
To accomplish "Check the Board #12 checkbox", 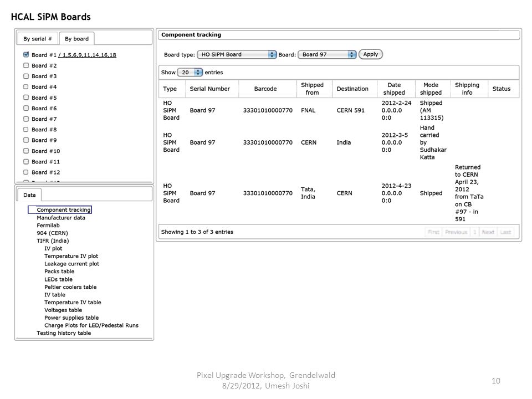I will click(x=26, y=172).
